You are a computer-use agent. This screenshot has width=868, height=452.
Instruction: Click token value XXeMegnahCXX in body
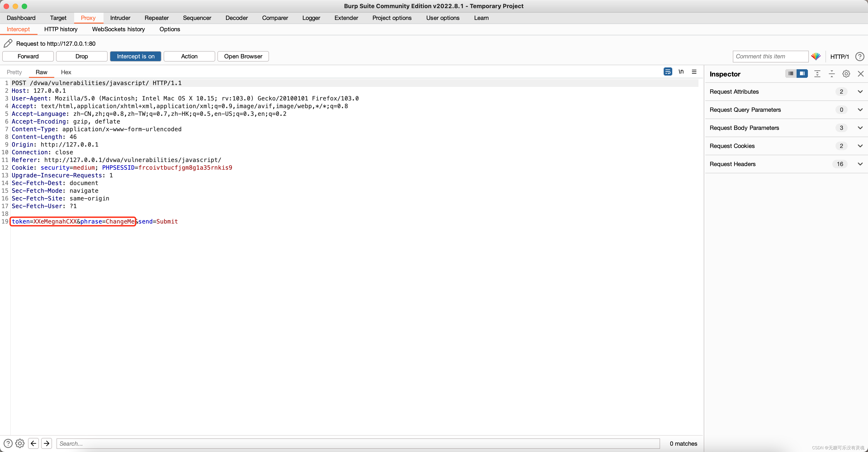pos(55,221)
